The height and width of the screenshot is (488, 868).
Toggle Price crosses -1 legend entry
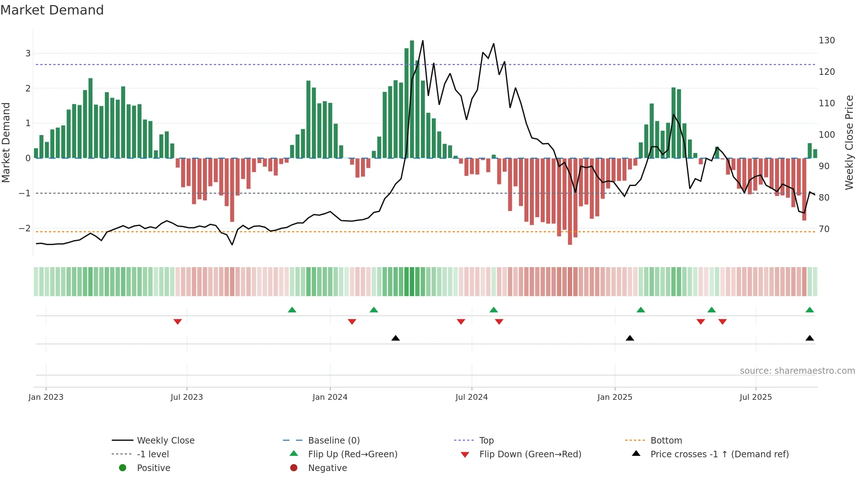(x=710, y=454)
